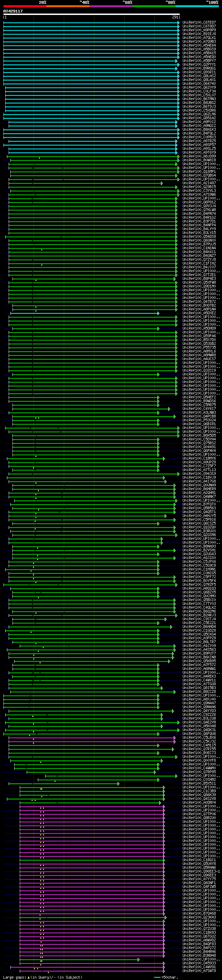Click the red 20% identity scale segment
Screen dimensions: 222x980
25,6
